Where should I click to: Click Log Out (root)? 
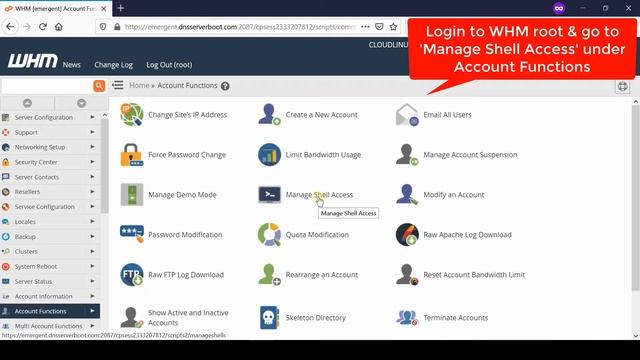169,64
